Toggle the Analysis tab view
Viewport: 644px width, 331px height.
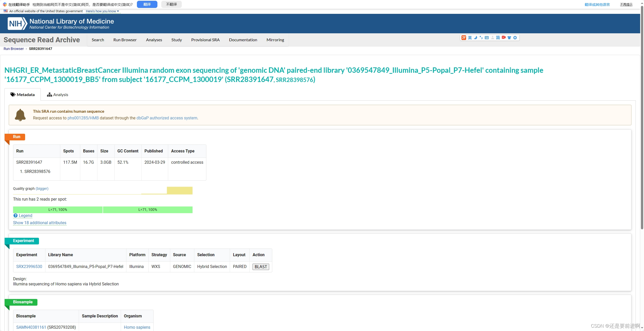[57, 94]
